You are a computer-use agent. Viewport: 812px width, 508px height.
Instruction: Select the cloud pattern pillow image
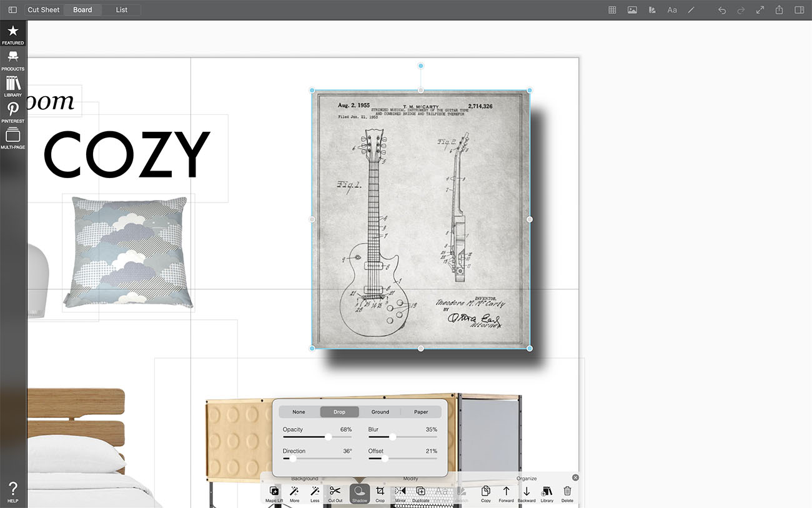coord(129,252)
